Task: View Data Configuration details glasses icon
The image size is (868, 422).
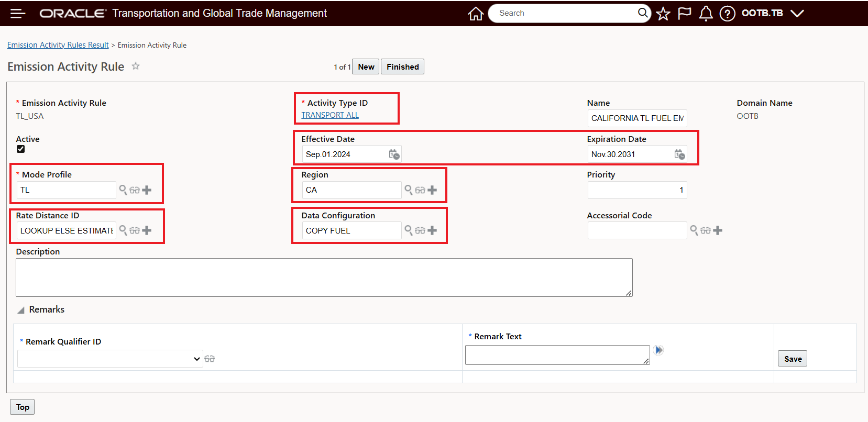Action: pos(420,230)
